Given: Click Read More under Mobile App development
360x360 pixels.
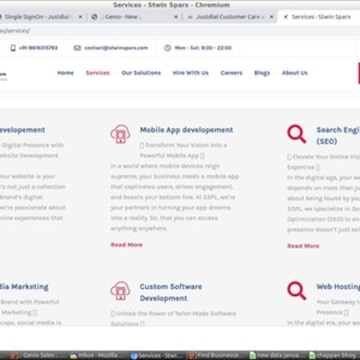Looking at the screenshot, I should pos(127,245).
